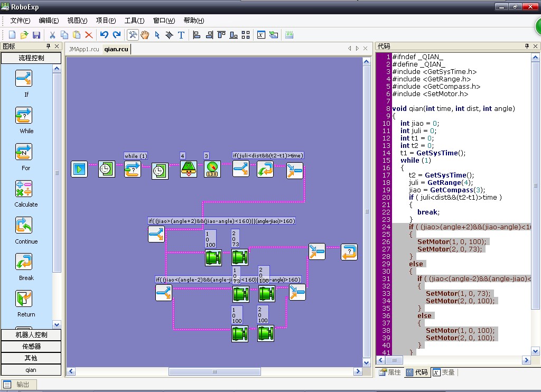Expand the 传感器 section
This screenshot has width=541, height=392.
coord(31,347)
